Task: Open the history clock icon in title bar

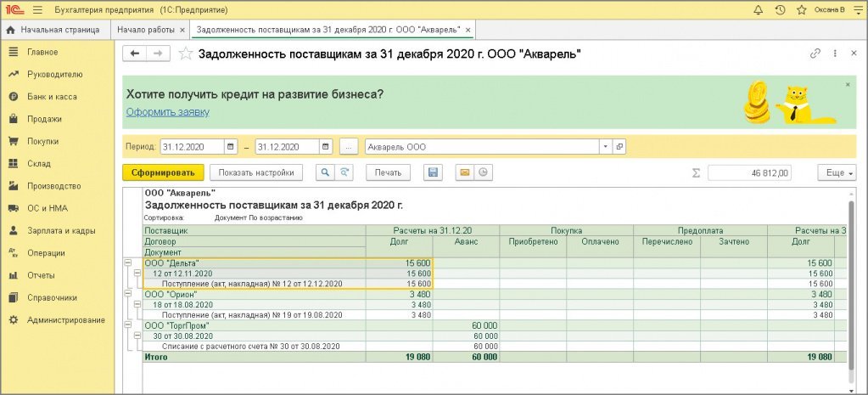Action: coord(780,10)
